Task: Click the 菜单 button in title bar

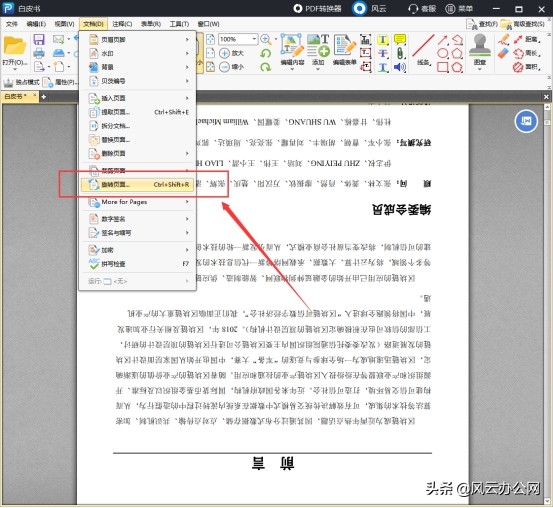Action: coord(459,8)
